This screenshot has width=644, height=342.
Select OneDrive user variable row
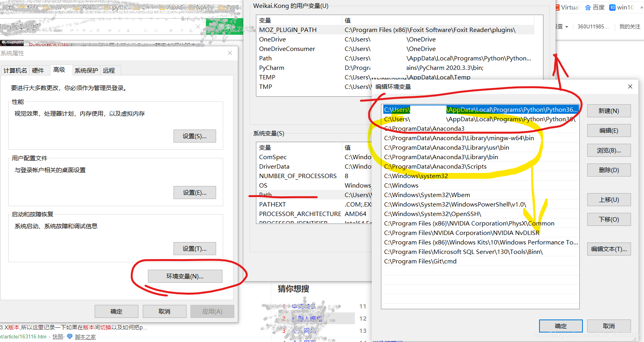396,39
